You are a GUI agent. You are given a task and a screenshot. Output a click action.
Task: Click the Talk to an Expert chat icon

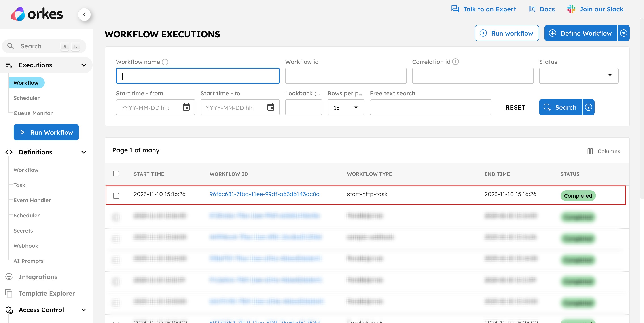[x=455, y=9]
